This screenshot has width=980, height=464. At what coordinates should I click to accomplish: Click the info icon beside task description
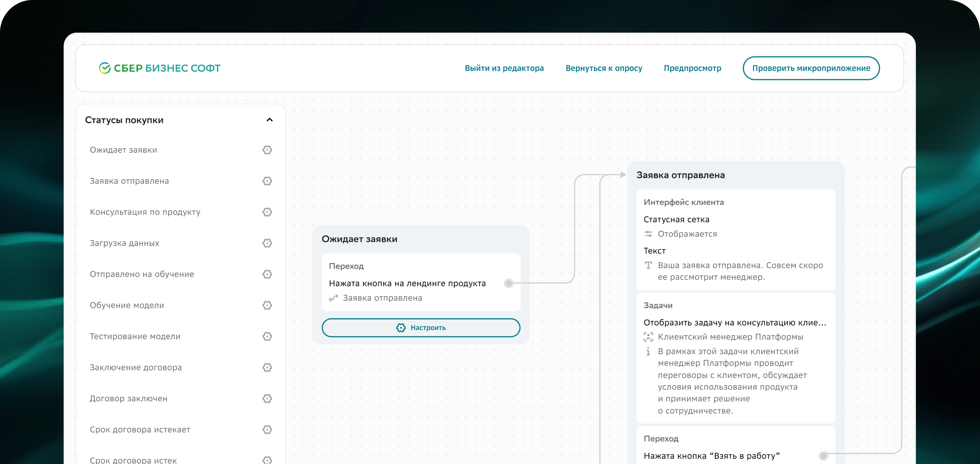(648, 351)
